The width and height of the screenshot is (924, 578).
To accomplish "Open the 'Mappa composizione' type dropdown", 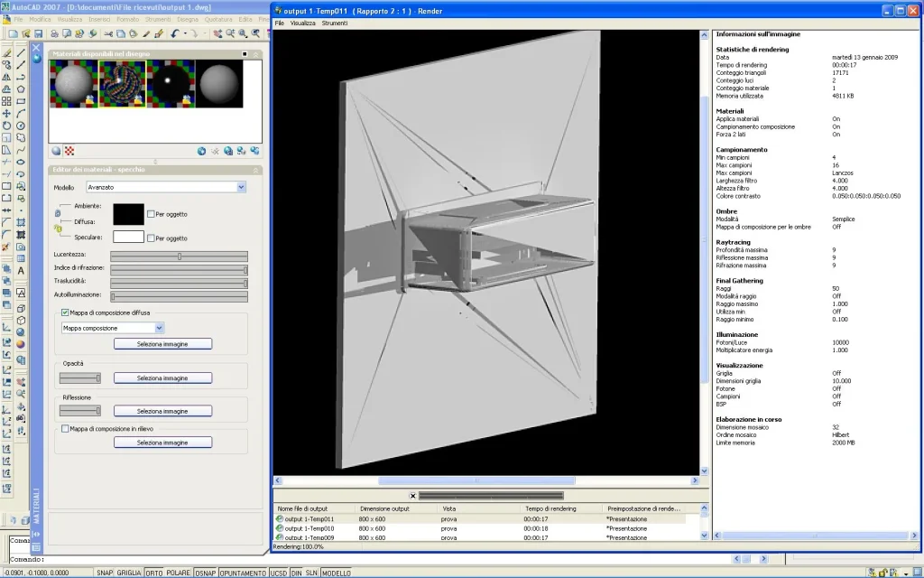I will (x=159, y=328).
